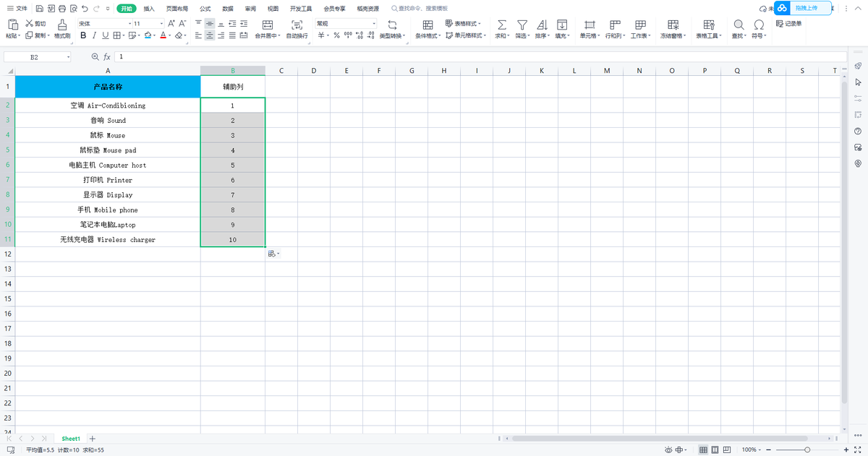Expand the quick access toolbar customize arrow

(108, 9)
